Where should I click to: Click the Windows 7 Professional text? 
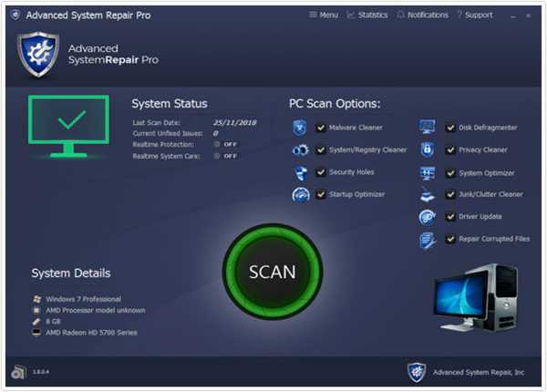point(83,299)
